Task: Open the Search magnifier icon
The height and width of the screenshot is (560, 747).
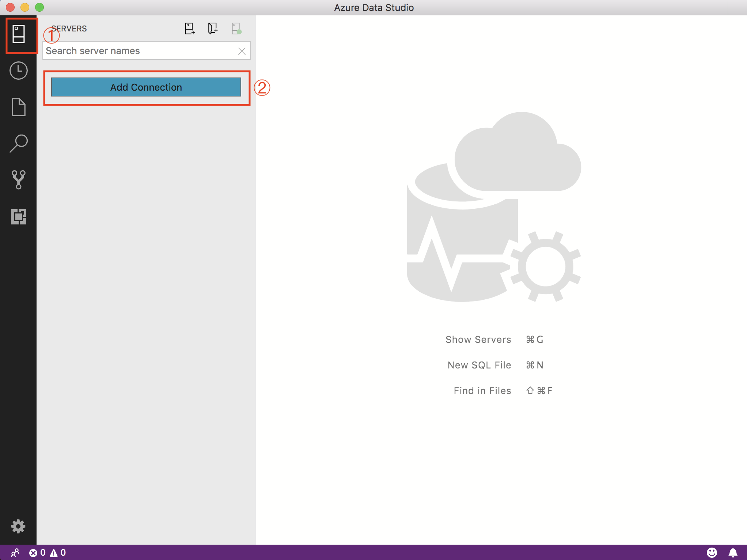Action: 18,143
